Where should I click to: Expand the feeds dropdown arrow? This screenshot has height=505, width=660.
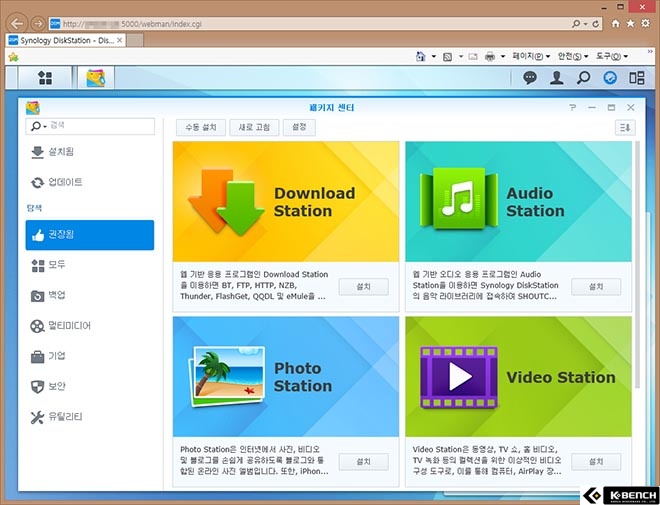point(460,56)
